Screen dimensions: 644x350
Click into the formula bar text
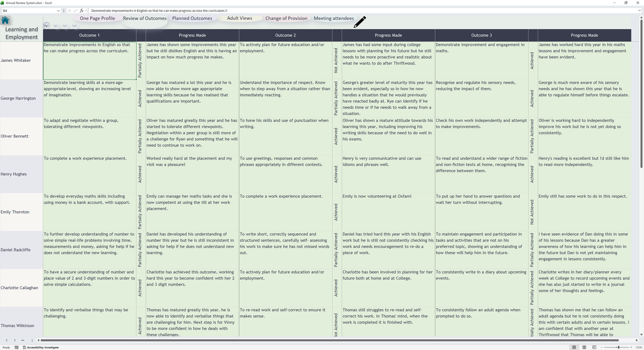pos(363,11)
